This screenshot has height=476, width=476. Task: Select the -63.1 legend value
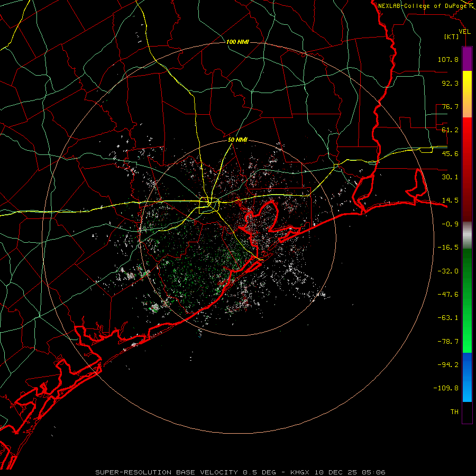448,318
